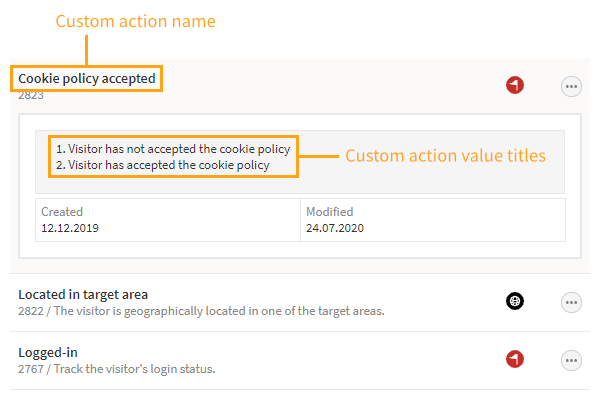Expand the Located in target area entry
Screen dimensions: 600x400
point(83,294)
